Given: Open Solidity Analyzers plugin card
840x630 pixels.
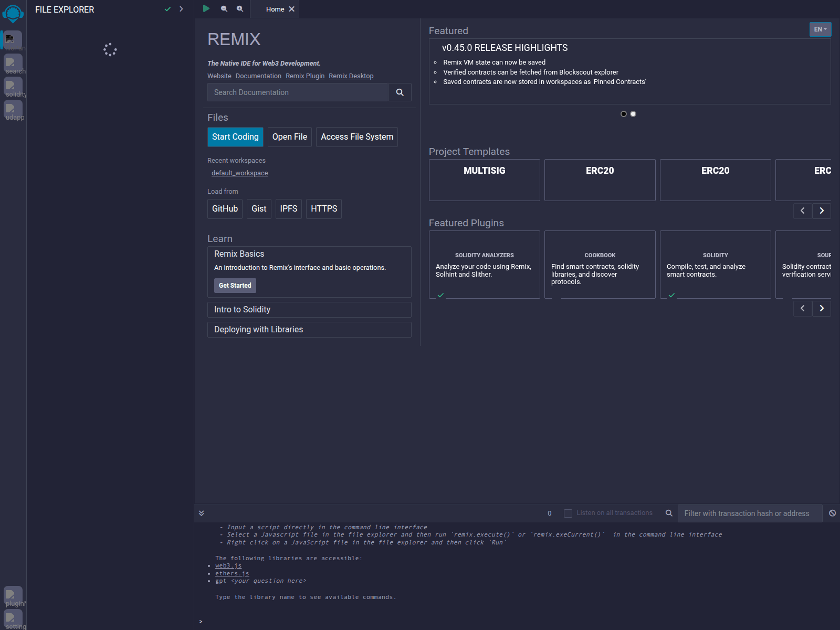Looking at the screenshot, I should [x=485, y=265].
